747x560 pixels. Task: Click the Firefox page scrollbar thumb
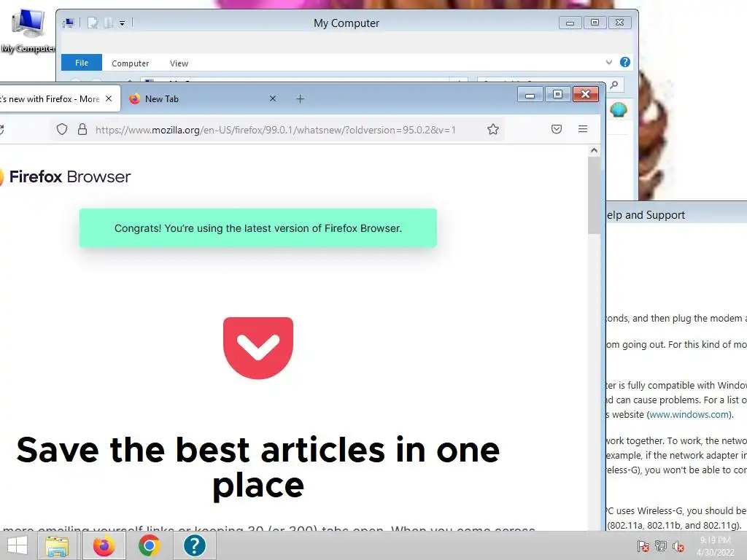[594, 195]
